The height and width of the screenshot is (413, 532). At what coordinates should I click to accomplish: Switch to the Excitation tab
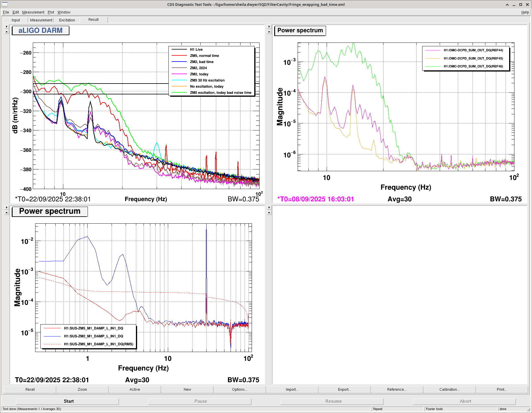67,20
